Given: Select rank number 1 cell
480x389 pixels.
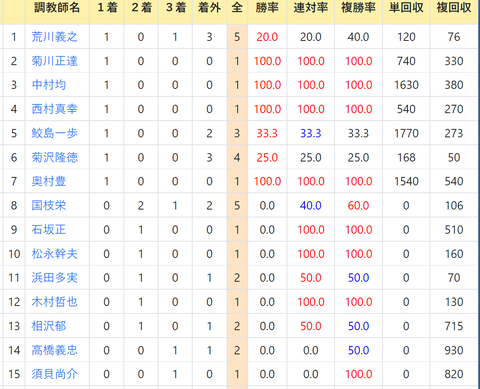Looking at the screenshot, I should [14, 37].
